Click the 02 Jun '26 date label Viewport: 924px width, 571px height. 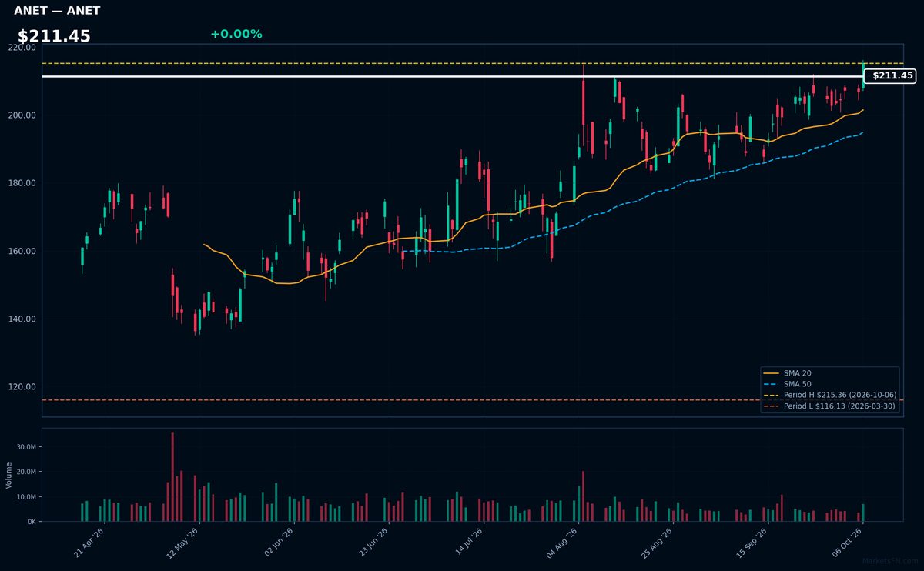pyautogui.click(x=279, y=542)
